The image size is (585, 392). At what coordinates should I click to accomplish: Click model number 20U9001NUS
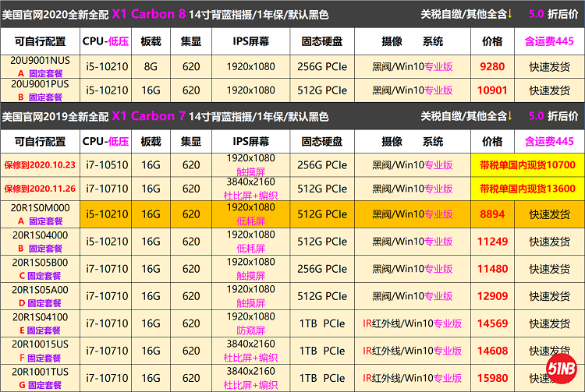click(40, 62)
